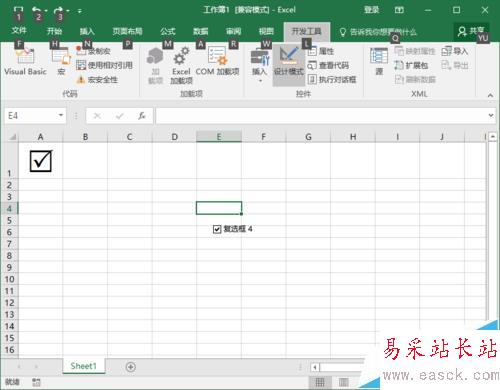Click Refresh Data in XML group

[x=415, y=79]
